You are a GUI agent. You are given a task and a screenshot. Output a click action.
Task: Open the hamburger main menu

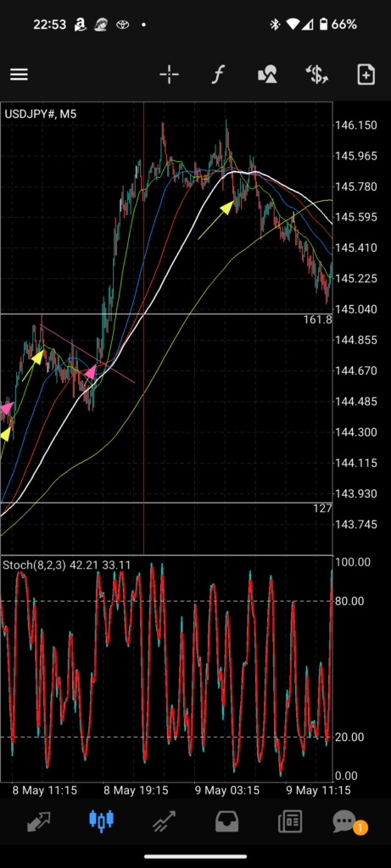(19, 75)
